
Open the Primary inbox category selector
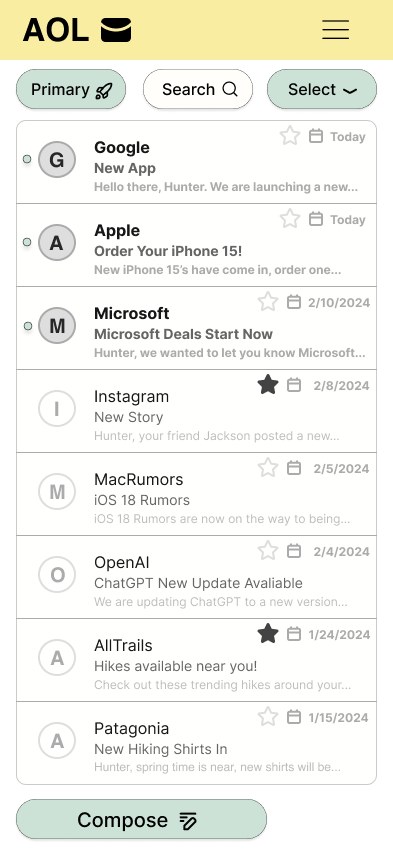tap(71, 89)
